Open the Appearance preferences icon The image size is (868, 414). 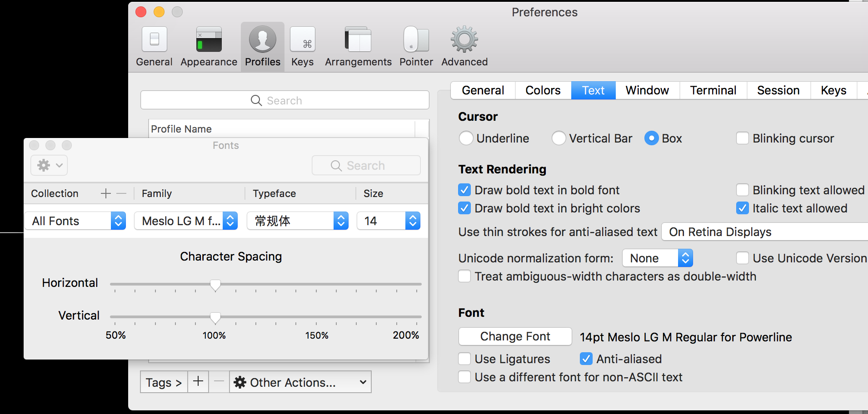point(209,40)
